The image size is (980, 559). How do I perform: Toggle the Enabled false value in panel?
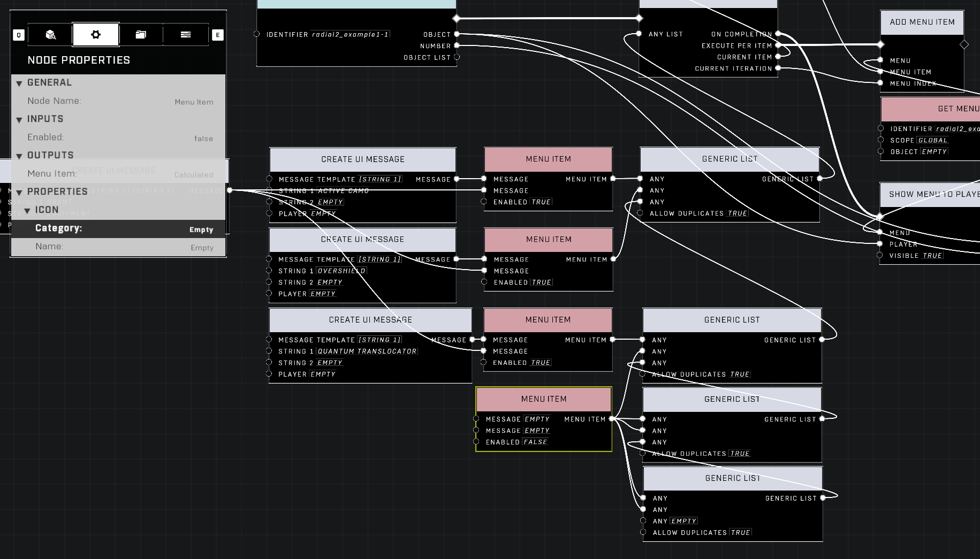[x=203, y=139]
